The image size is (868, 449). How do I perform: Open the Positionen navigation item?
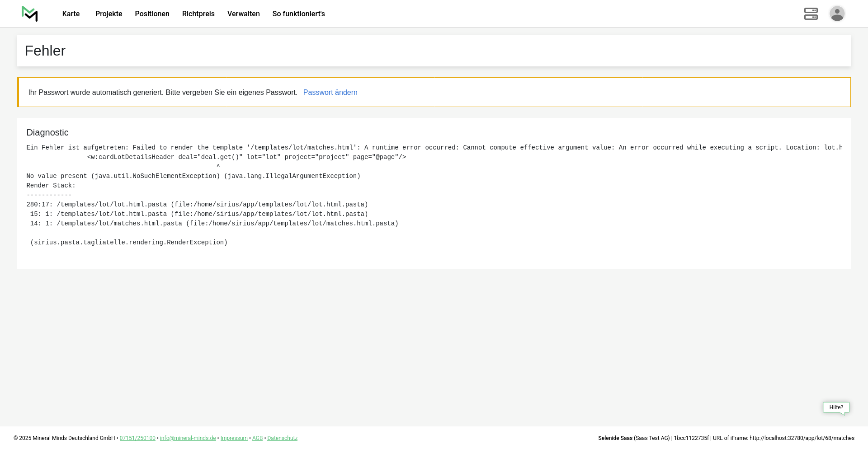152,14
